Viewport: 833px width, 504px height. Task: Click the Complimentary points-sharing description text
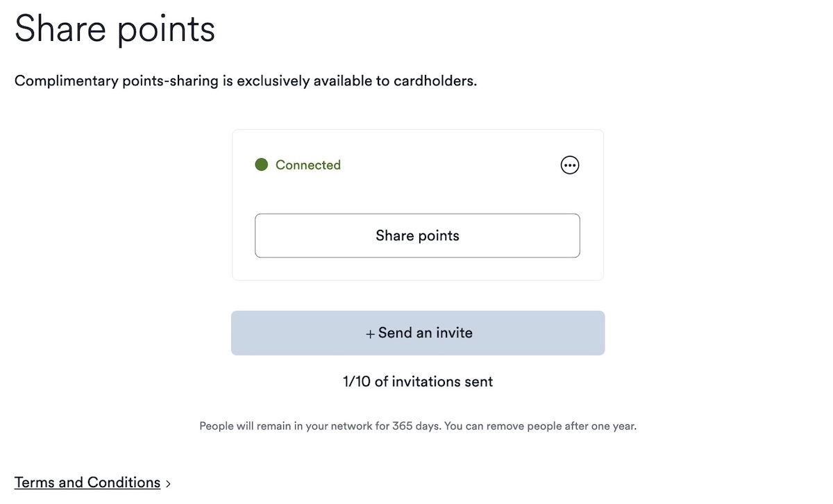[246, 81]
